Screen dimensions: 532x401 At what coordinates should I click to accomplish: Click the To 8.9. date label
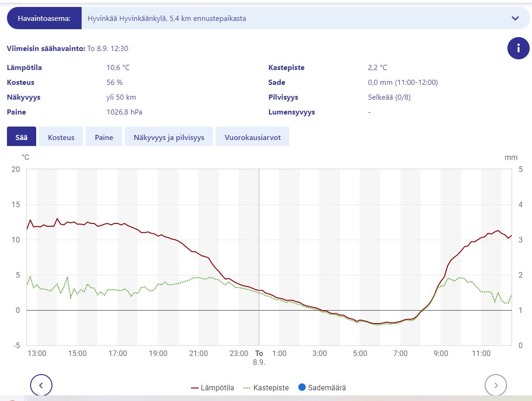point(259,357)
